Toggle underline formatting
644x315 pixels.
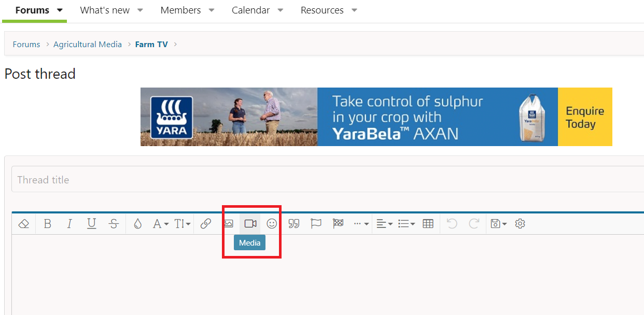click(92, 224)
